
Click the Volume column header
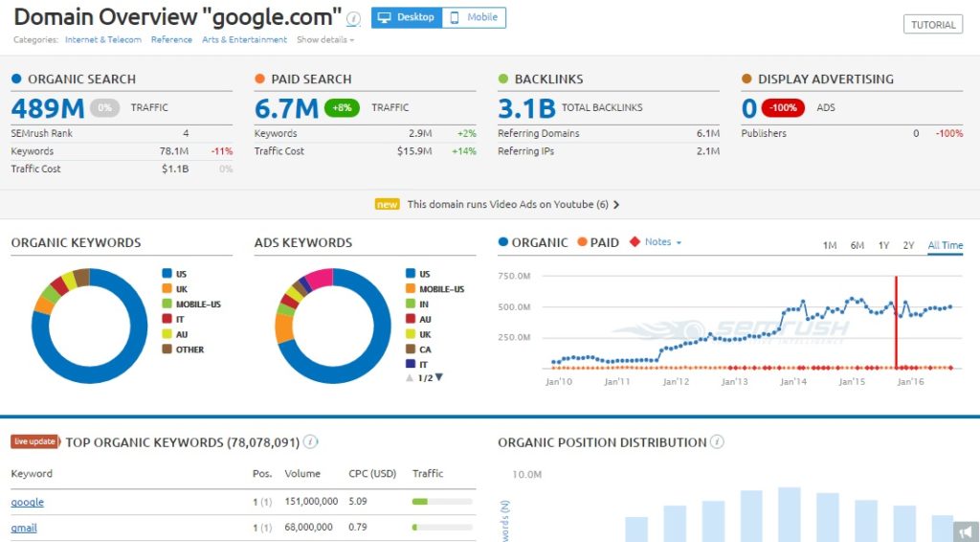click(x=302, y=473)
